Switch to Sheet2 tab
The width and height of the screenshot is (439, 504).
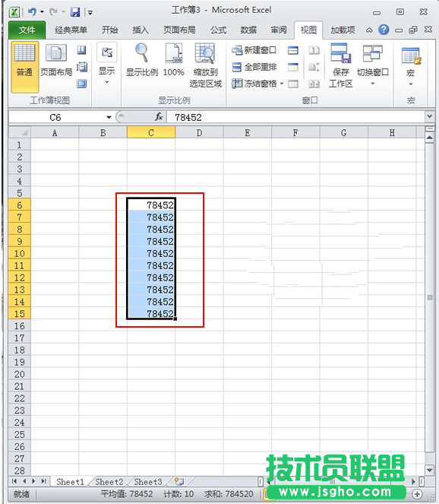click(109, 482)
